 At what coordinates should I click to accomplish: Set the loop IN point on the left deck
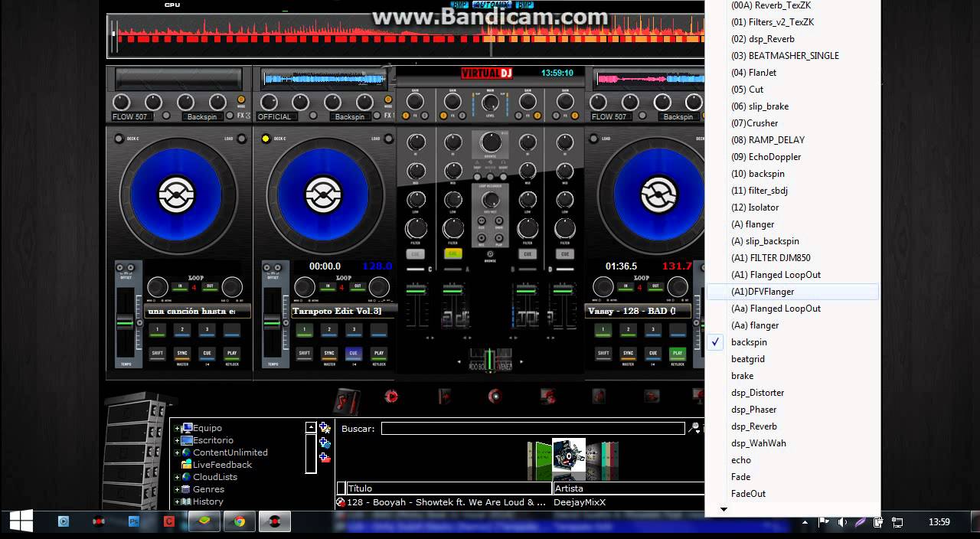click(181, 286)
